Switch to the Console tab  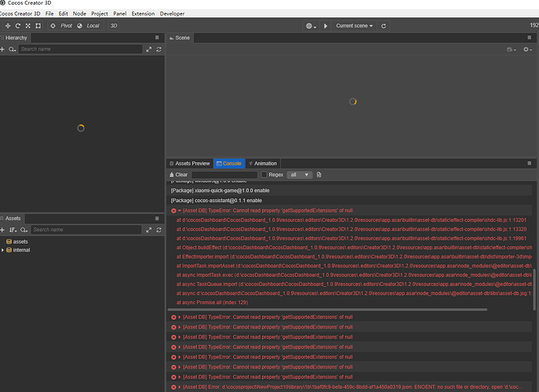[x=229, y=164]
